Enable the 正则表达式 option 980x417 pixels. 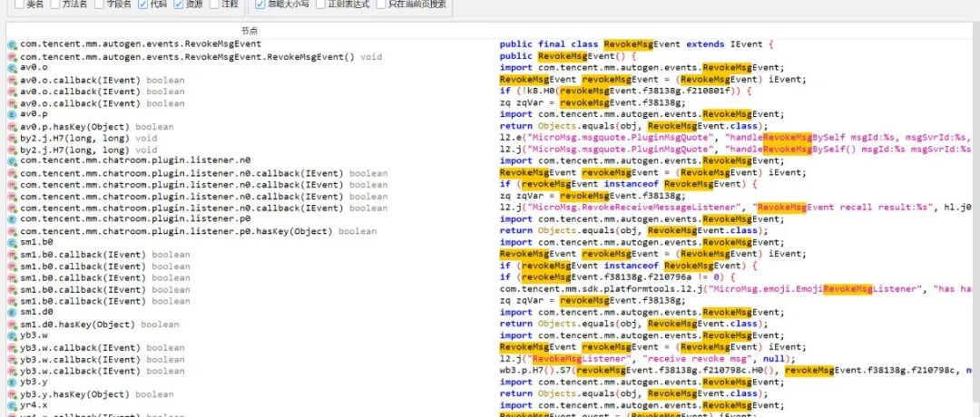[320, 4]
